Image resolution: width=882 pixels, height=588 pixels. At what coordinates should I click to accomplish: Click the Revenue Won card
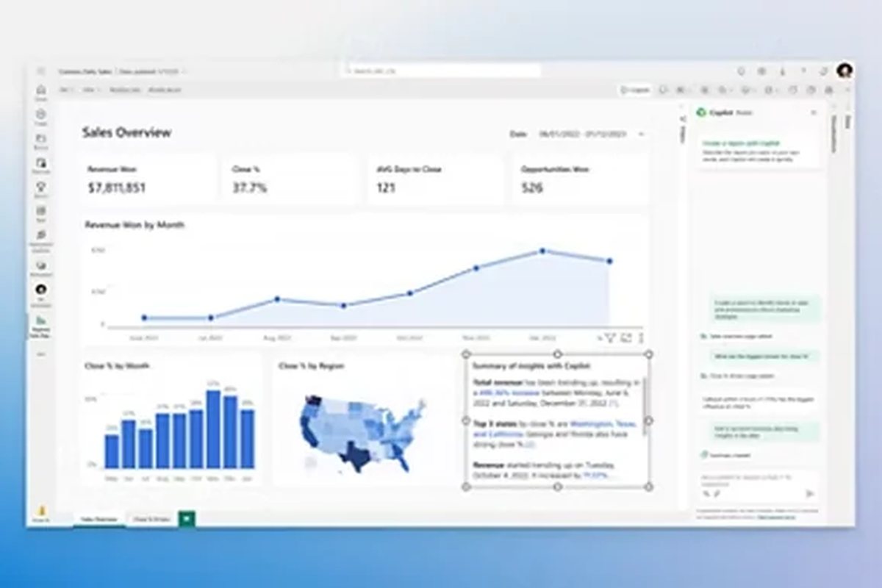click(148, 179)
